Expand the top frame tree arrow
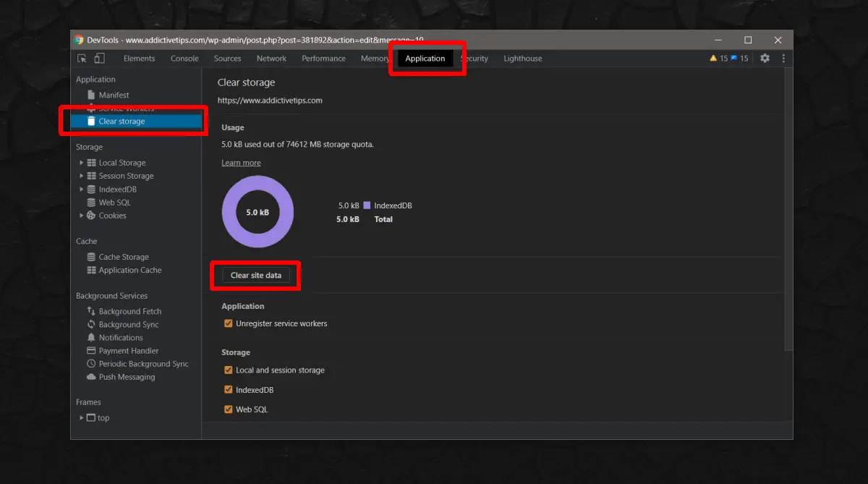Screen dimensions: 868x484 [x=82, y=417]
